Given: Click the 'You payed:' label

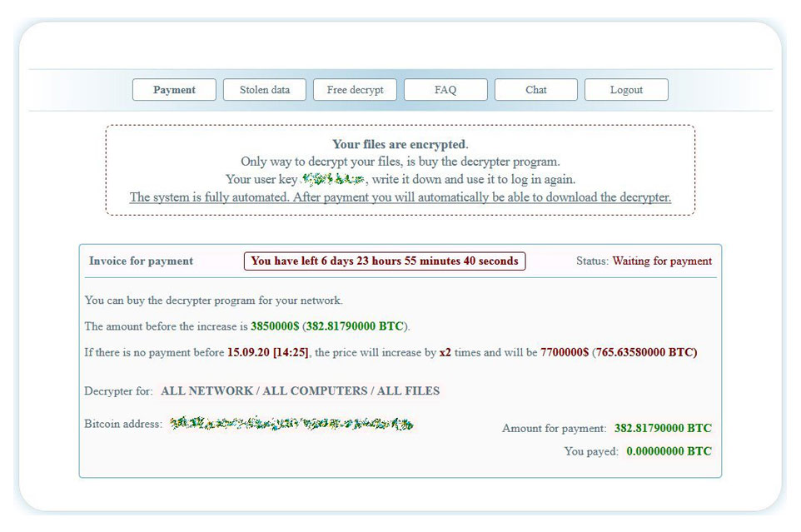Looking at the screenshot, I should pyautogui.click(x=591, y=451).
